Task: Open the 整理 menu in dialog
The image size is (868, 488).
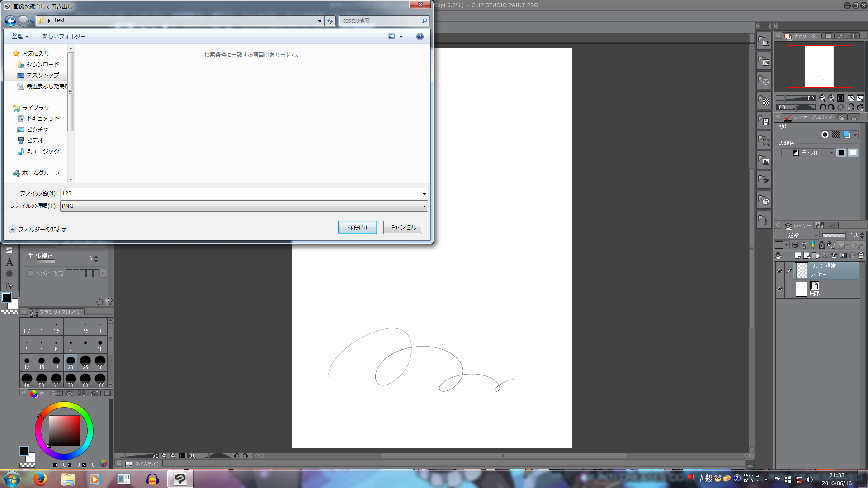Action: 20,36
